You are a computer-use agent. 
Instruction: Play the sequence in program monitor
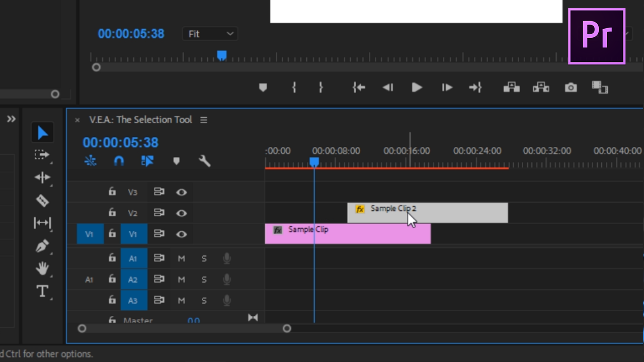(x=417, y=87)
